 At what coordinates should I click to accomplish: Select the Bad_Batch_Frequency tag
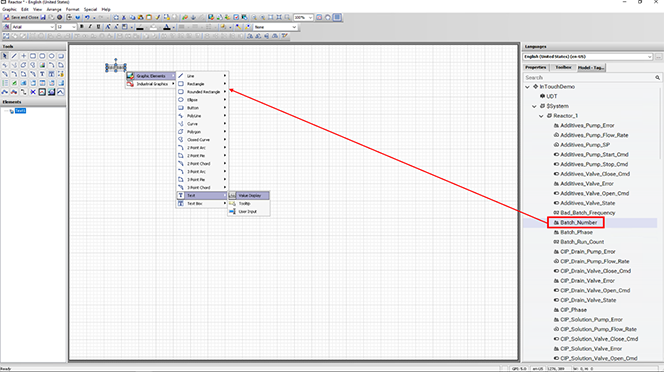pos(587,213)
